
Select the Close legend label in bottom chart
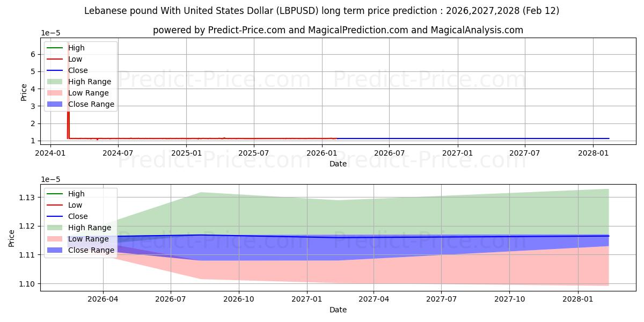78,216
